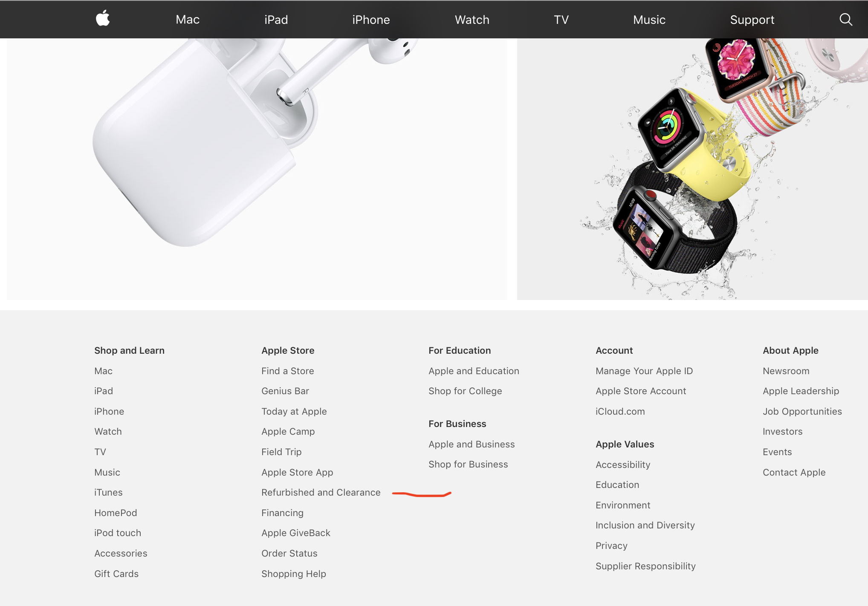Click the HomePod footer link
Viewport: 868px width, 606px height.
pos(116,513)
